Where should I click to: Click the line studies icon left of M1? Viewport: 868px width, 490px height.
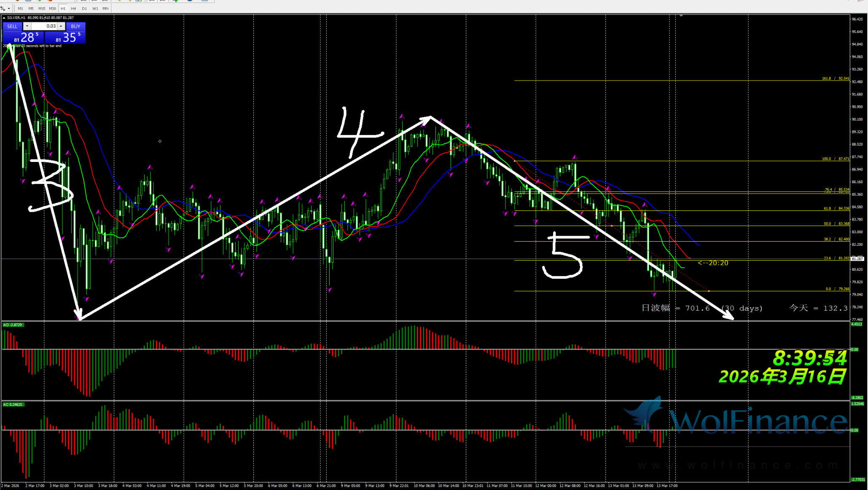point(3,8)
